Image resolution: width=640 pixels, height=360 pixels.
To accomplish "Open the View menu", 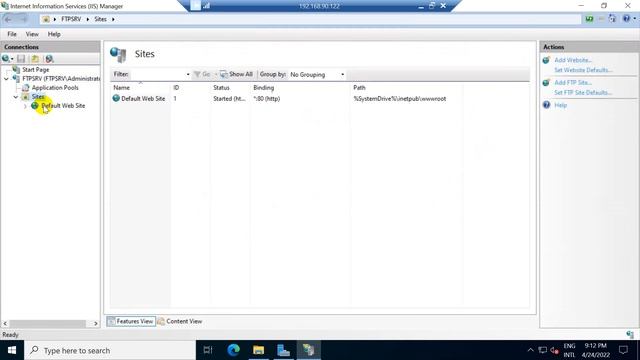I will [x=32, y=34].
